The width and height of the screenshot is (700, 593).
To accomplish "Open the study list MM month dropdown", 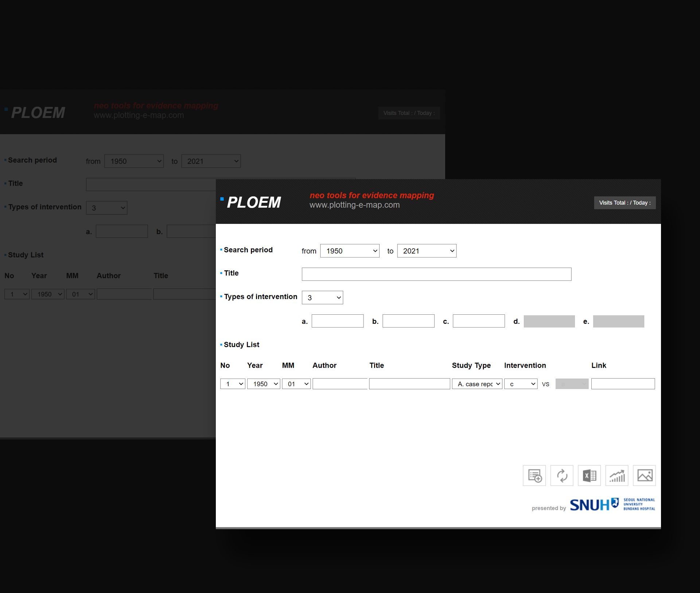I will 296,384.
